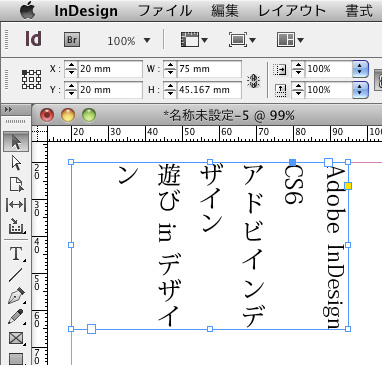
Task: Click the Y position field
Action: 110,90
